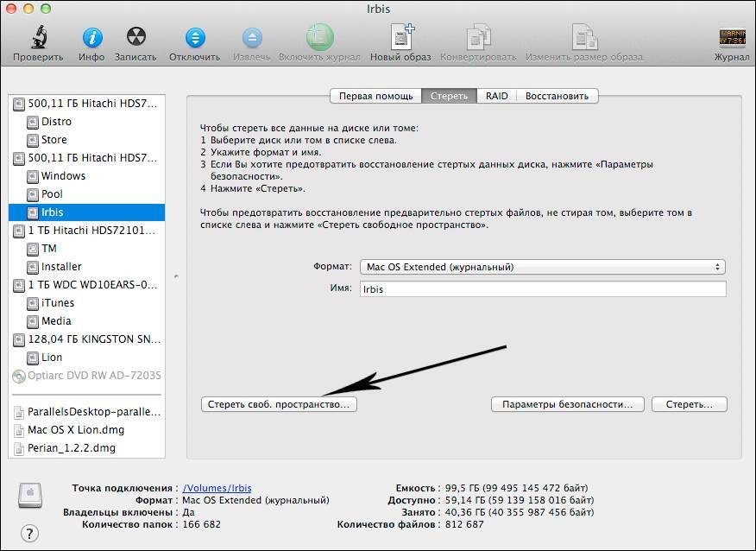Click the Записать burn disc icon
The height and width of the screenshot is (551, 756).
pos(135,38)
